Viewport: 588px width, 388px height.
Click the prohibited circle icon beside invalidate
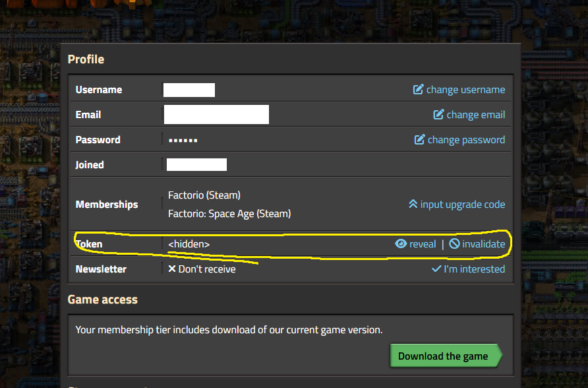[x=454, y=244]
